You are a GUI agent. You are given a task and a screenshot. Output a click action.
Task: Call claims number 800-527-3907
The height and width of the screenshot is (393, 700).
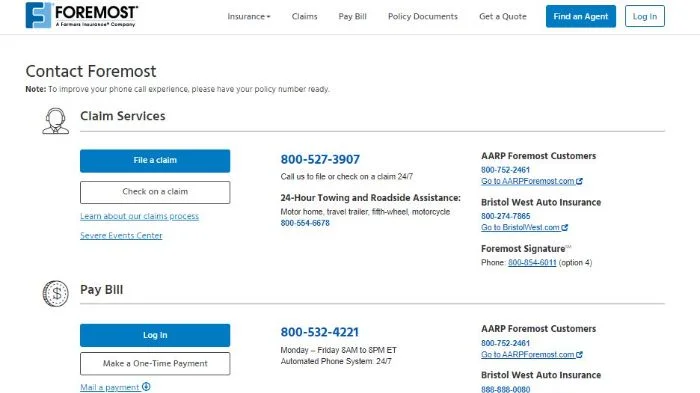point(320,159)
